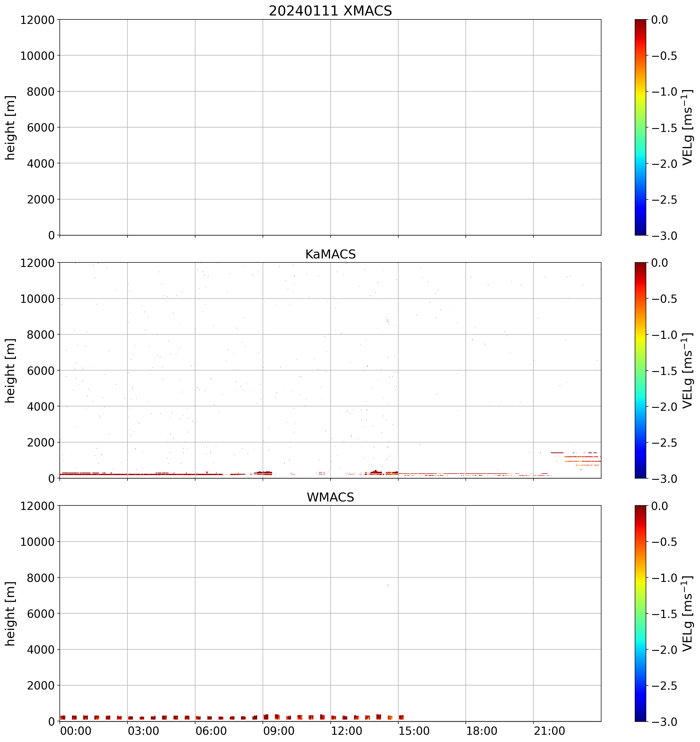Image resolution: width=700 pixels, height=742 pixels.
Task: Click the 12:00 time axis label
Action: pyautogui.click(x=346, y=731)
